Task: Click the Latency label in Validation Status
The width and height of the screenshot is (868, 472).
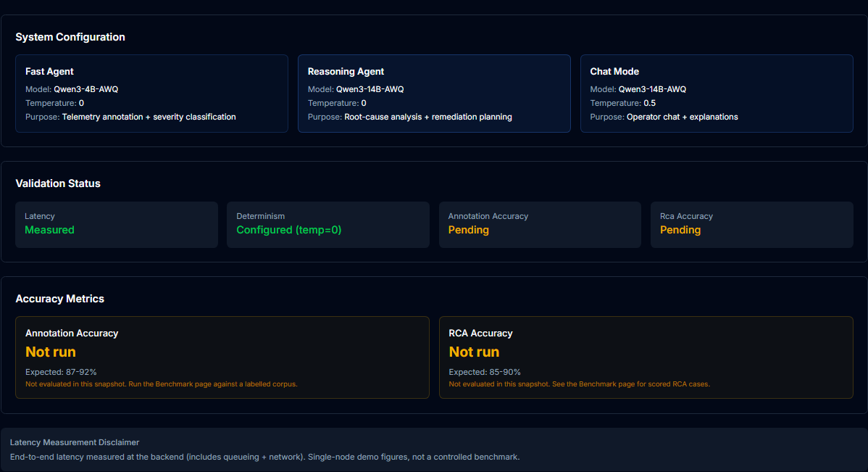Action: 40,216
